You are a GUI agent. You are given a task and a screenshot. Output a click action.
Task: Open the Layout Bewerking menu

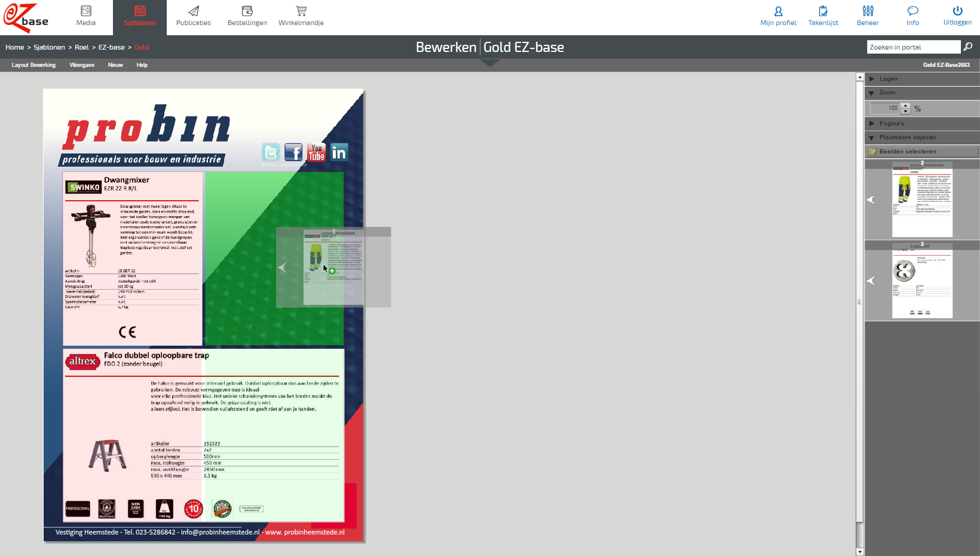coord(33,65)
